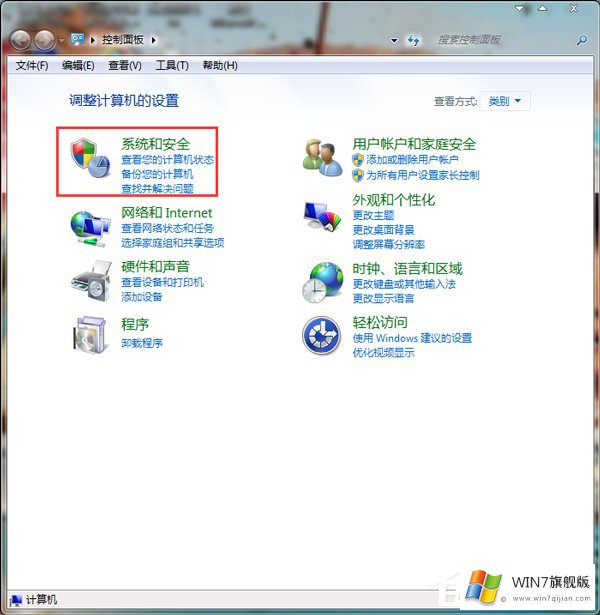Open the 文件(F) menu
Image resolution: width=600 pixels, height=615 pixels.
pyautogui.click(x=32, y=66)
